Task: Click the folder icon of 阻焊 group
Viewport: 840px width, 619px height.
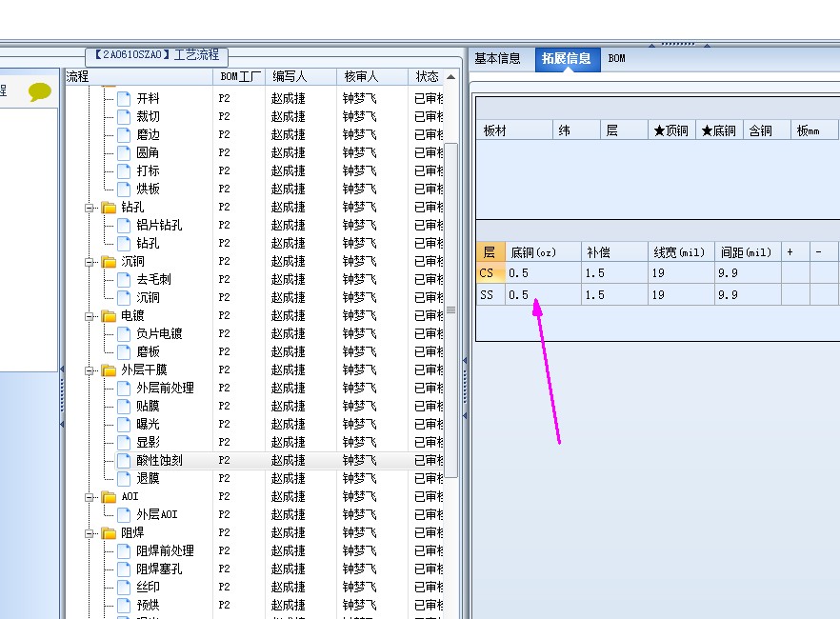Action: [109, 533]
